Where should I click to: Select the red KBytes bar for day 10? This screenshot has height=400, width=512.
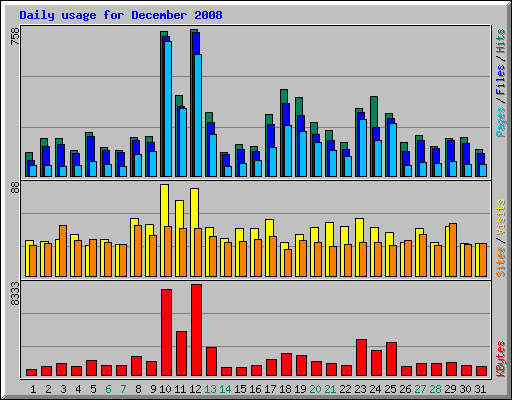click(x=166, y=333)
